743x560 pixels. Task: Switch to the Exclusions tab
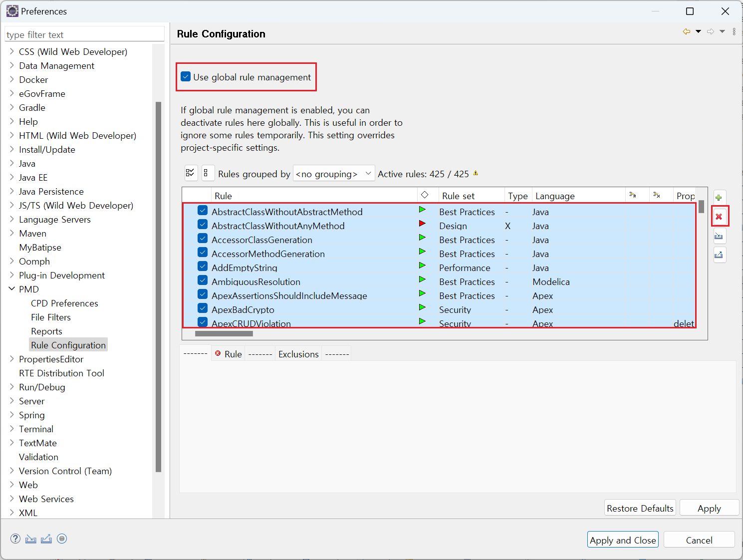click(298, 354)
